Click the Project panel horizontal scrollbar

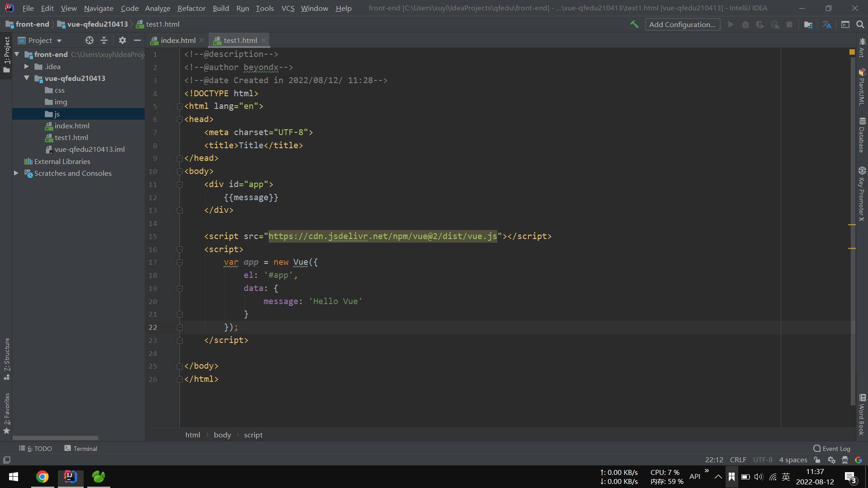(55, 438)
